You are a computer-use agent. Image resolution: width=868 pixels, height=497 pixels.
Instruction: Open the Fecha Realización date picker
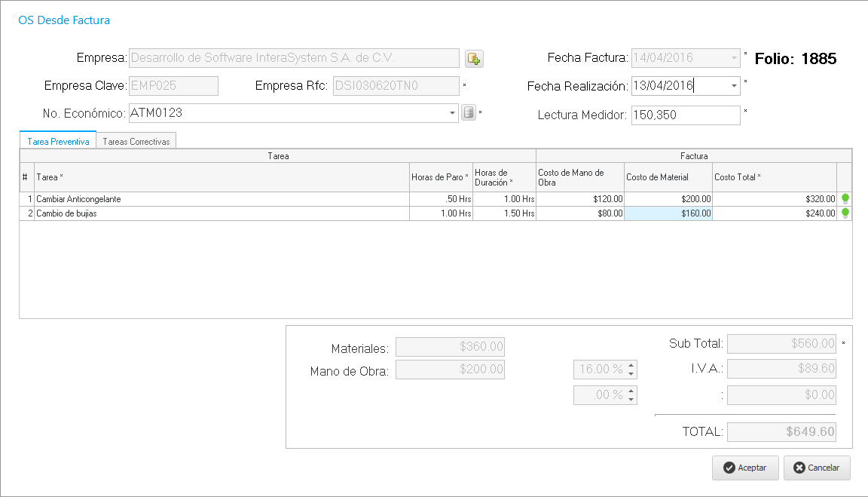[x=734, y=86]
